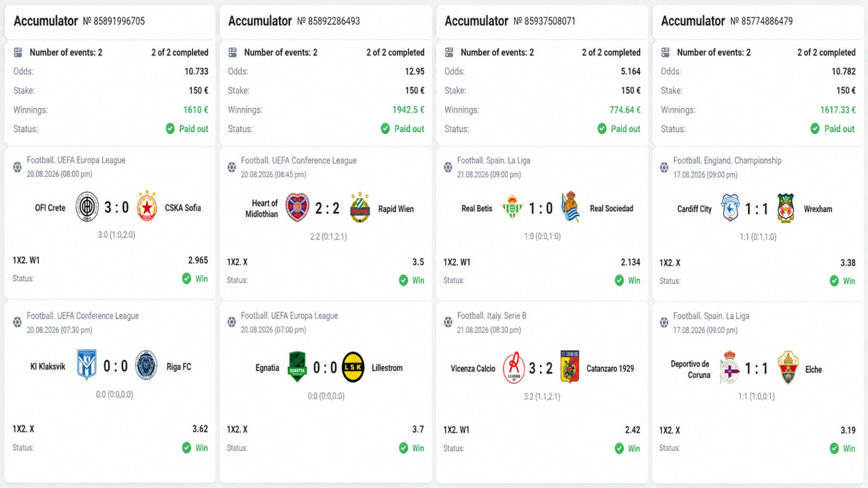Click the KI Klaksvik blue shield
The image size is (868, 488).
(87, 364)
